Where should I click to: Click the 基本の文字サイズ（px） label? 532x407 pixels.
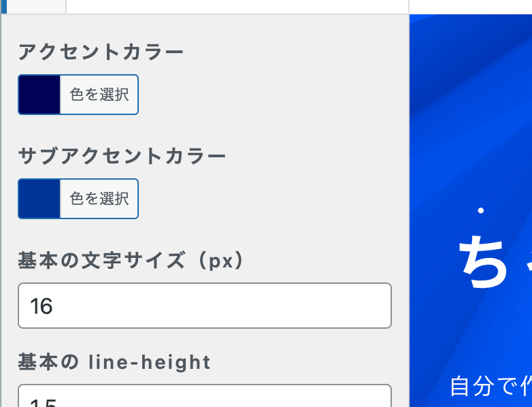(131, 260)
